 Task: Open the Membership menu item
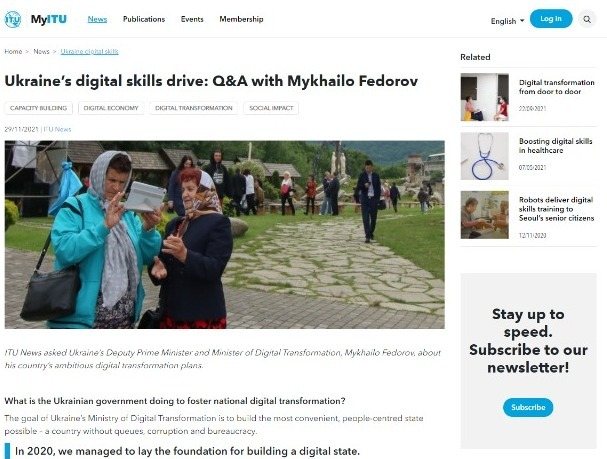(241, 19)
